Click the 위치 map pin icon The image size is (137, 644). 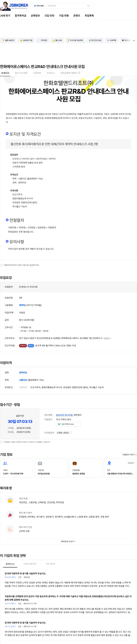coord(109,463)
